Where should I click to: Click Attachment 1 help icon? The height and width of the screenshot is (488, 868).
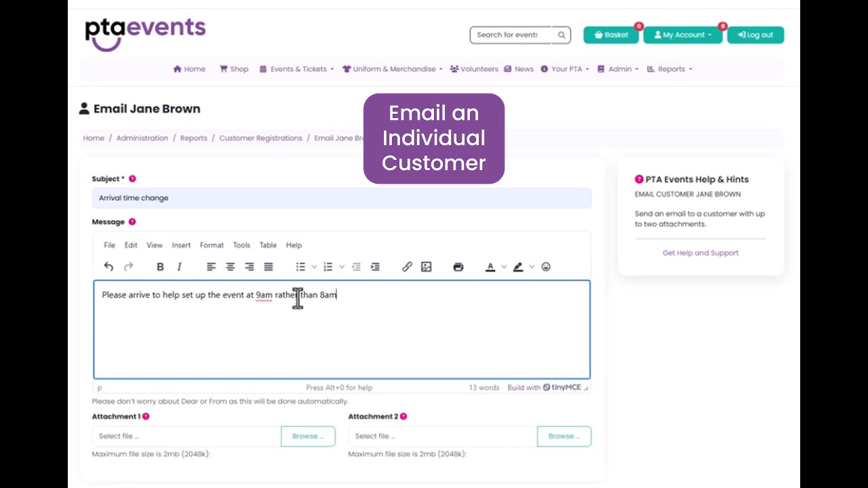146,416
